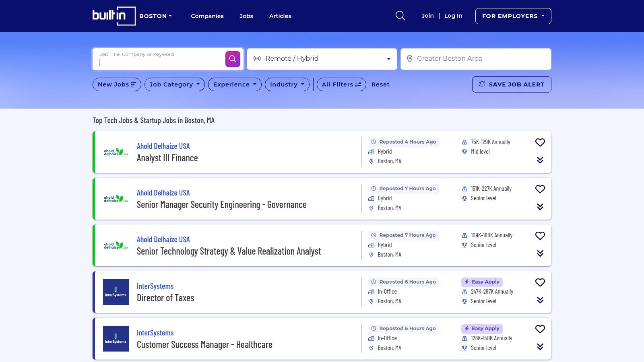This screenshot has height=362, width=644.
Task: Click the Join link
Action: click(x=427, y=16)
